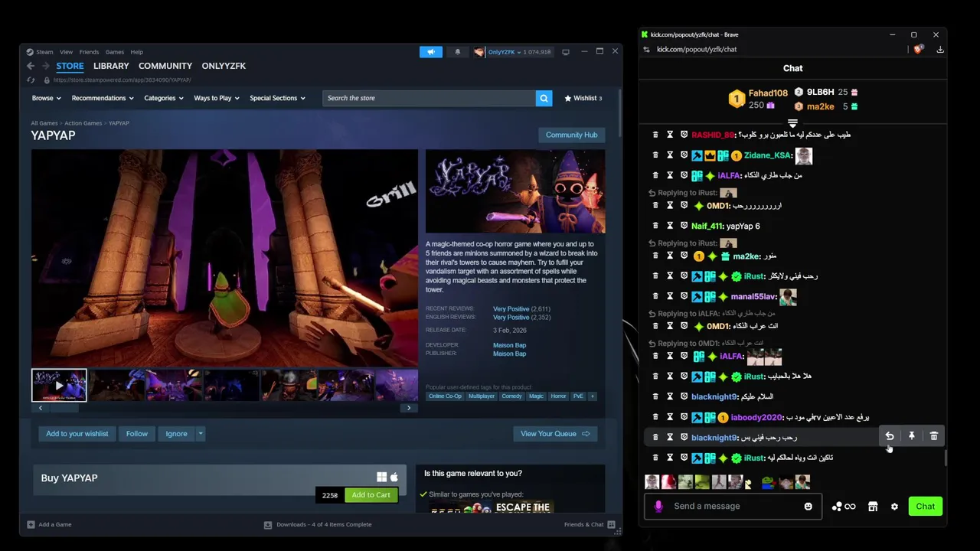Open the Help menu
980x551 pixels.
pos(136,52)
